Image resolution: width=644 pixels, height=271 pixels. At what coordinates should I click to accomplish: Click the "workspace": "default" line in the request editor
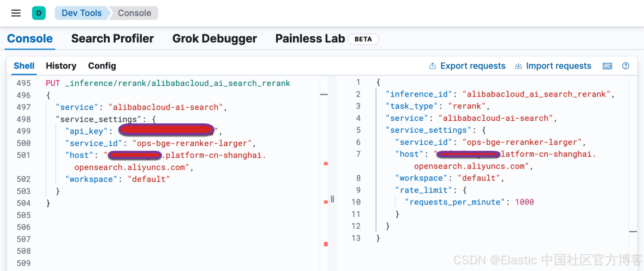117,179
